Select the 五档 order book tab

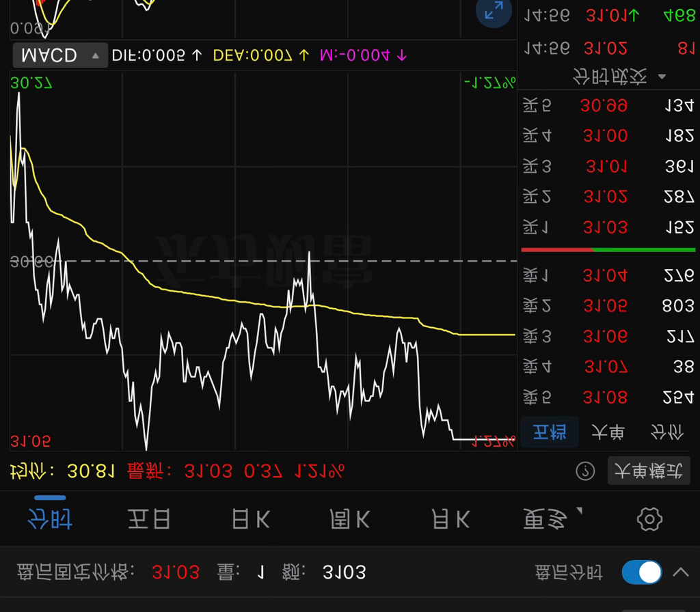[x=550, y=432]
